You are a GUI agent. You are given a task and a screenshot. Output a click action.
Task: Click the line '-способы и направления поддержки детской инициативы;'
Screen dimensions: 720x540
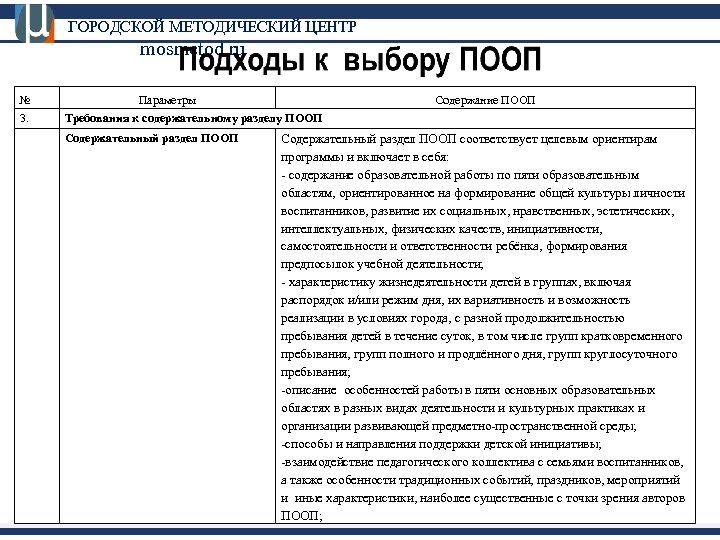coord(441,444)
